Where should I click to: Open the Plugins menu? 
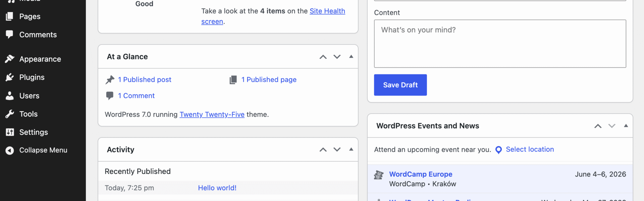(43, 77)
